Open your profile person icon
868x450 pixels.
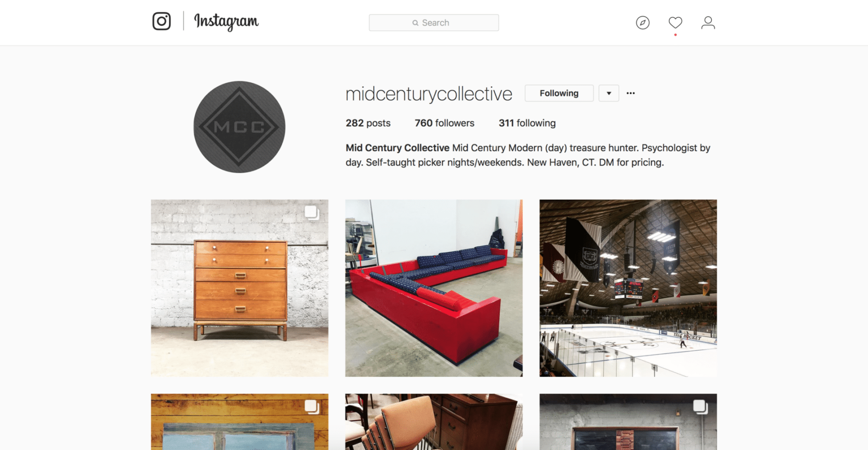[x=708, y=23]
